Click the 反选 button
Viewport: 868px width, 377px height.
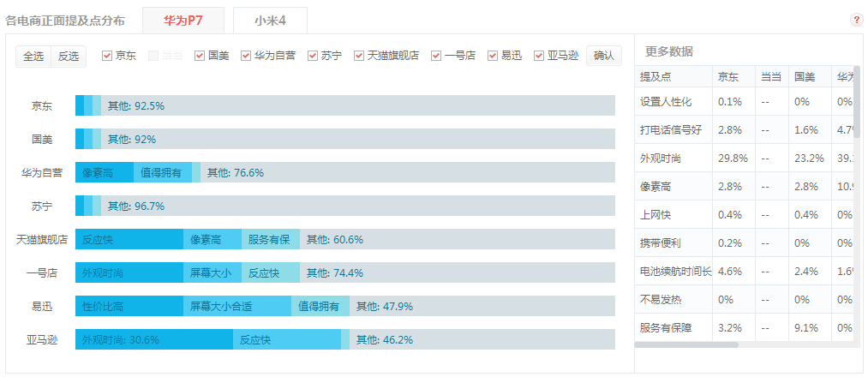pyautogui.click(x=69, y=57)
